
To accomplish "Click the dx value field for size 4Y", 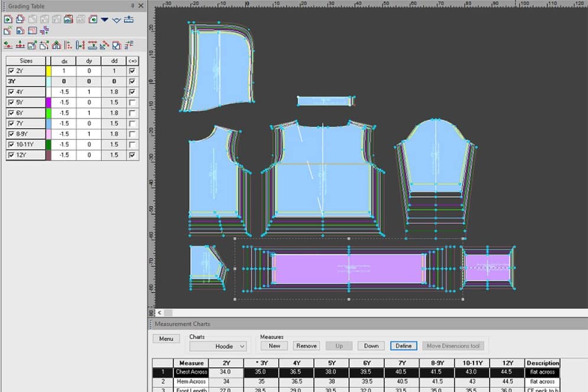I will point(64,92).
